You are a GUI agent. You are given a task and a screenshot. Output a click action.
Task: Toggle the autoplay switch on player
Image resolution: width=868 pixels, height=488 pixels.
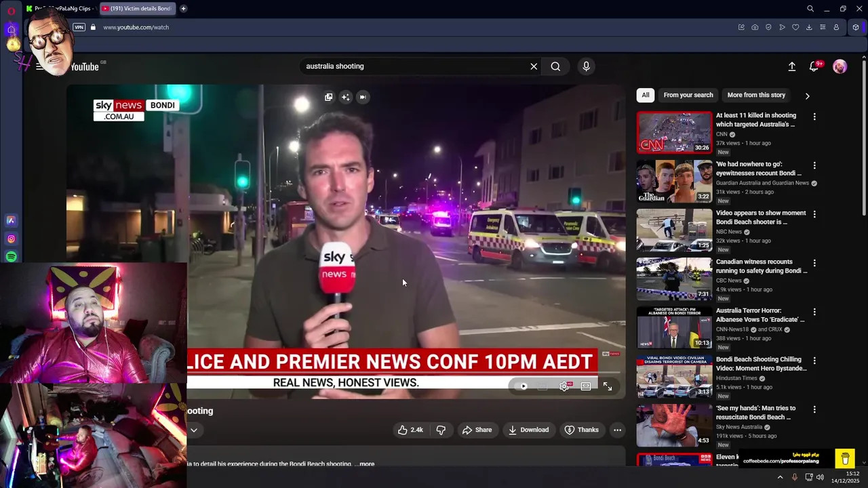(x=522, y=386)
